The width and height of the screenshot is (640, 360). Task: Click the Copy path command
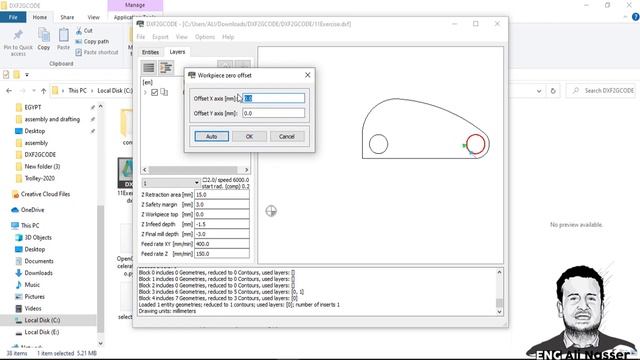point(92,41)
